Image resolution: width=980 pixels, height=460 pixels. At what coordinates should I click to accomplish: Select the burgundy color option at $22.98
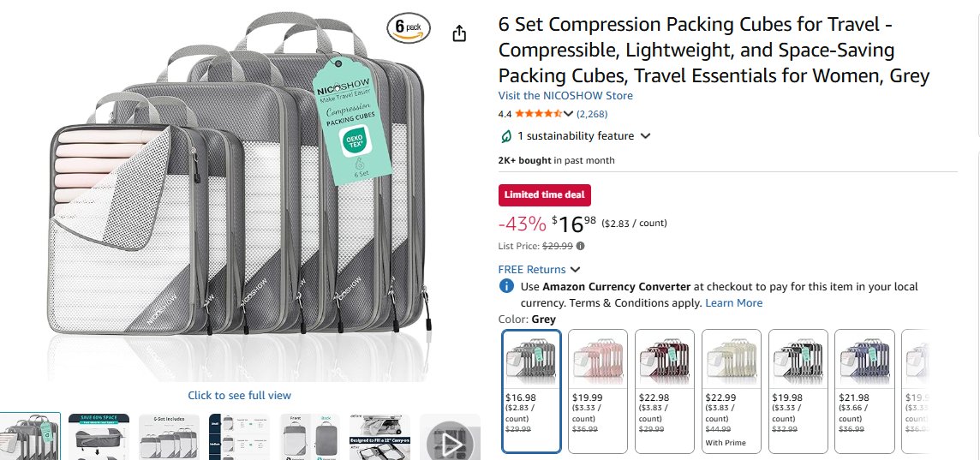[664, 391]
